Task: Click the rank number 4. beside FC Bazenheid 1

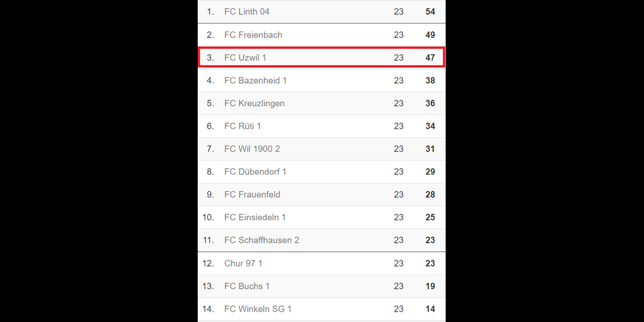Action: click(210, 80)
